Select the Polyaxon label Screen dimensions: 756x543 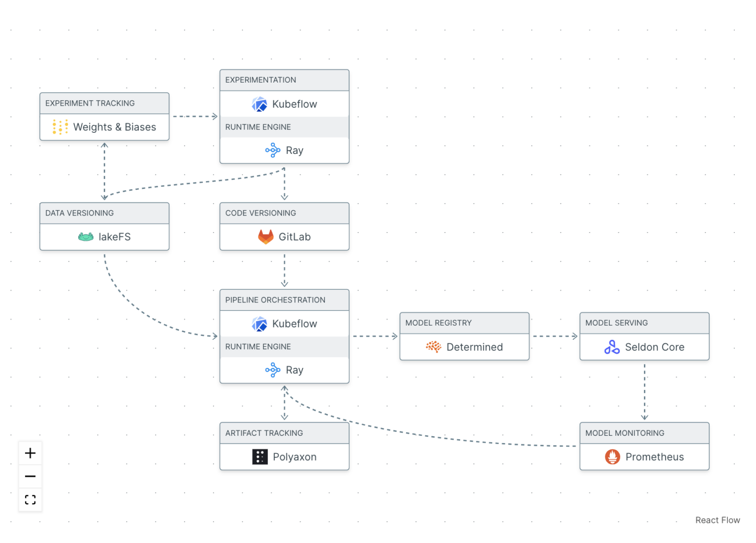click(x=294, y=457)
